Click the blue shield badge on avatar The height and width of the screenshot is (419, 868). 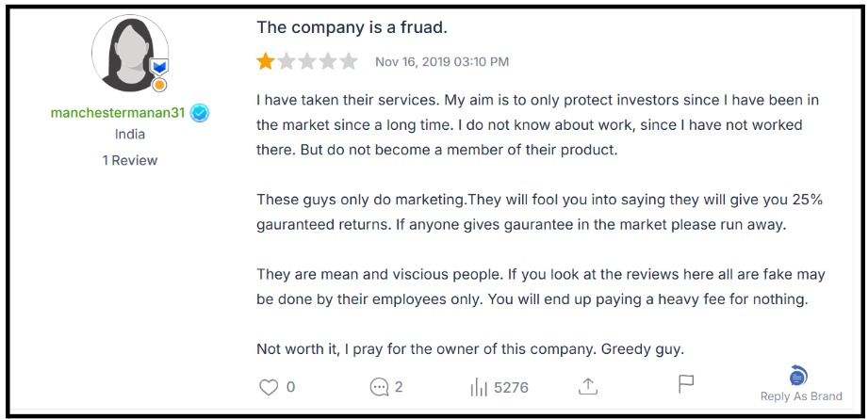point(159,67)
